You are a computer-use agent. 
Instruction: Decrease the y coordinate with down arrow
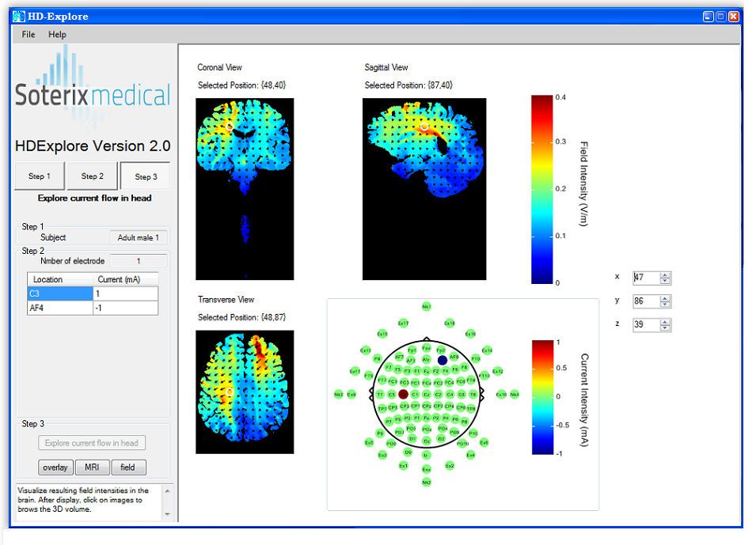pyautogui.click(x=665, y=305)
